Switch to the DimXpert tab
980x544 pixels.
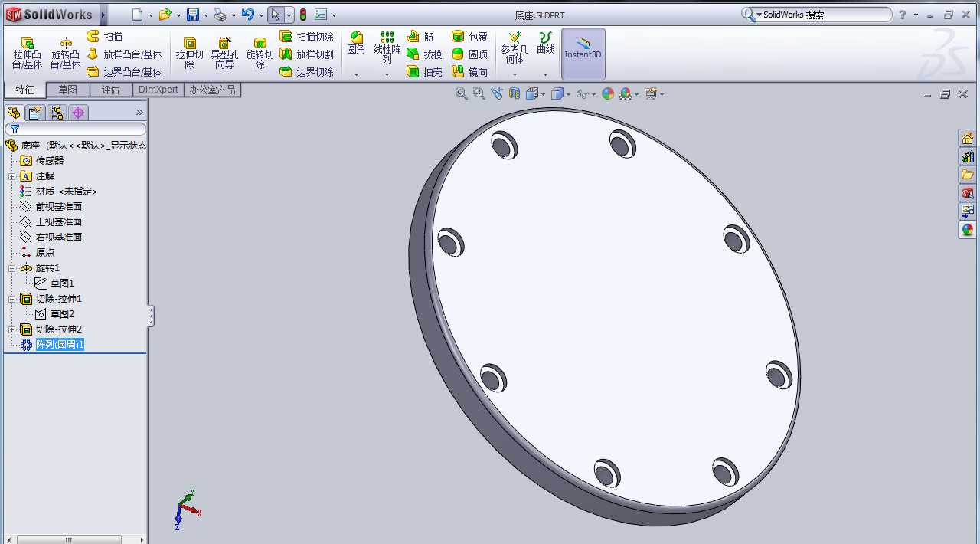point(158,90)
